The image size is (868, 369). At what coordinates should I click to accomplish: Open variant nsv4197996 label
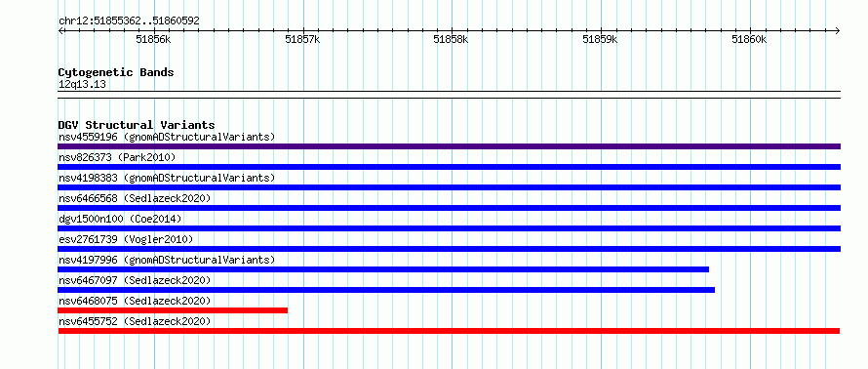pyautogui.click(x=167, y=260)
